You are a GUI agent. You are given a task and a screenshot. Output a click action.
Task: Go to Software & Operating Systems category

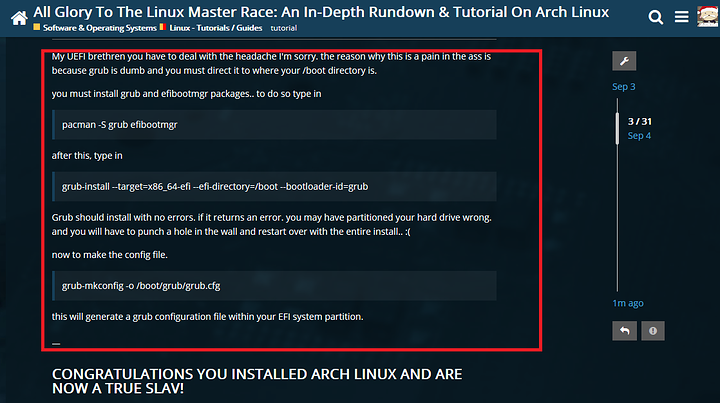click(x=99, y=27)
